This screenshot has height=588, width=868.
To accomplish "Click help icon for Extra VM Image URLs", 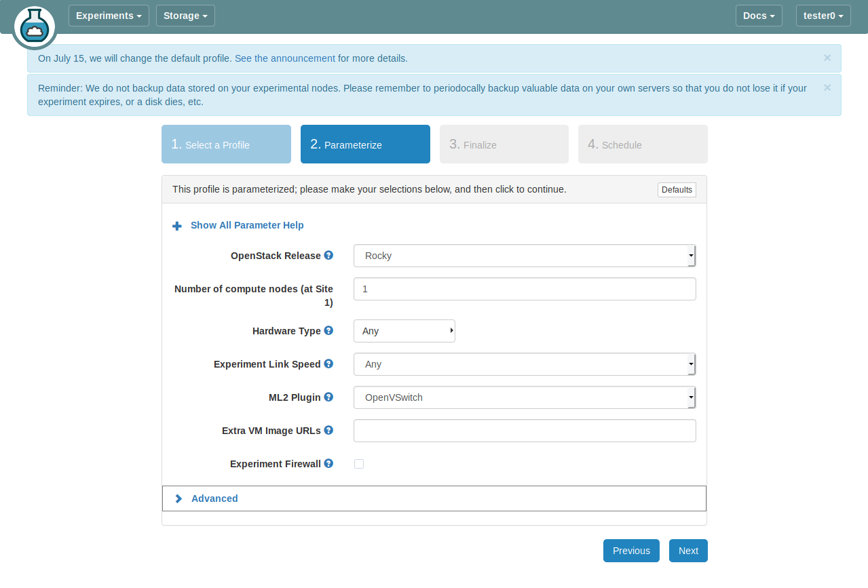I will 328,431.
